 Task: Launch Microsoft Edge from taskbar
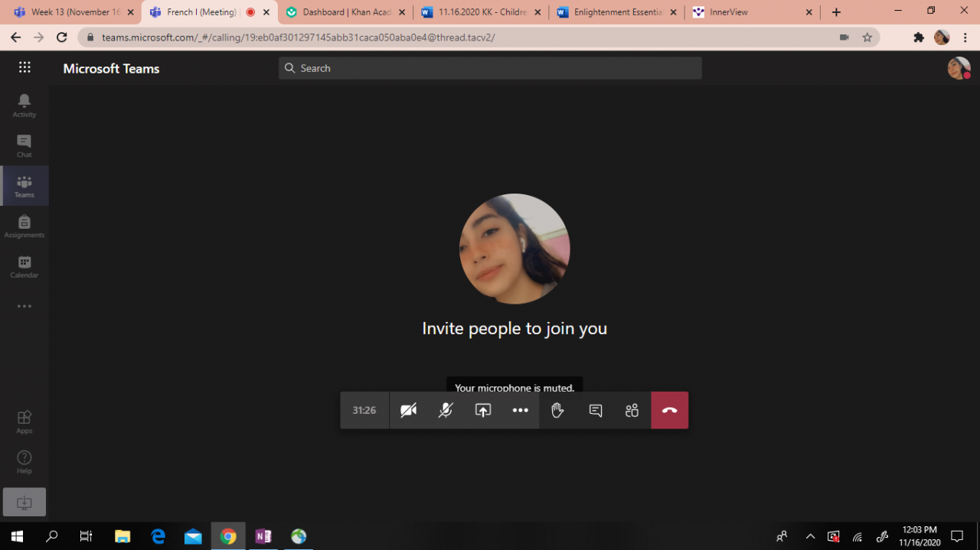pyautogui.click(x=158, y=536)
